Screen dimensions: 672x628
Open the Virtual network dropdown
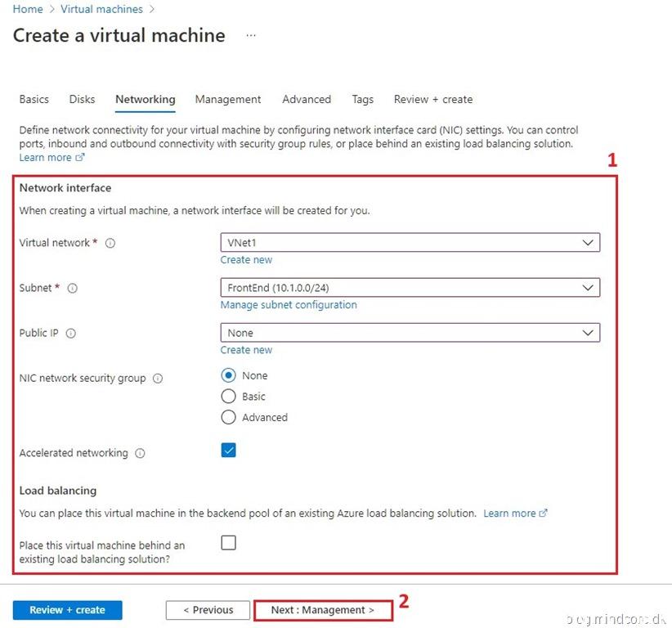coord(410,243)
